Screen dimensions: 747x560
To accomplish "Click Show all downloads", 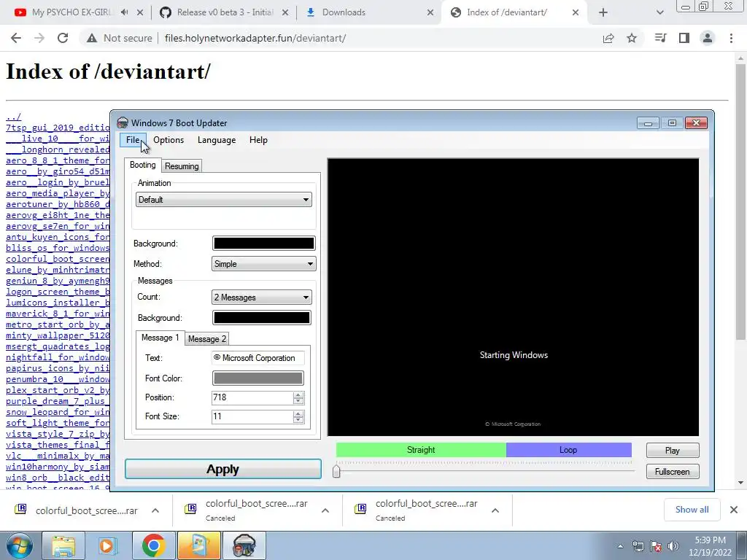I will pyautogui.click(x=692, y=510).
